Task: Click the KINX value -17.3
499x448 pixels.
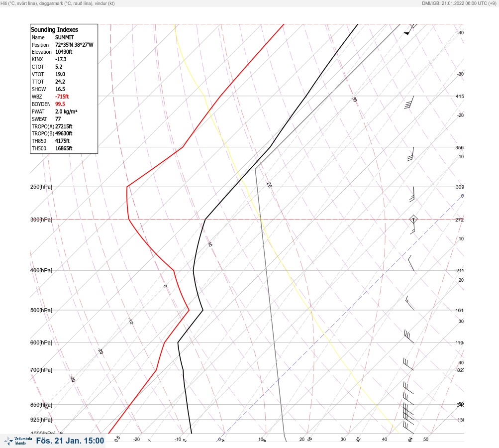Action: pyautogui.click(x=61, y=59)
